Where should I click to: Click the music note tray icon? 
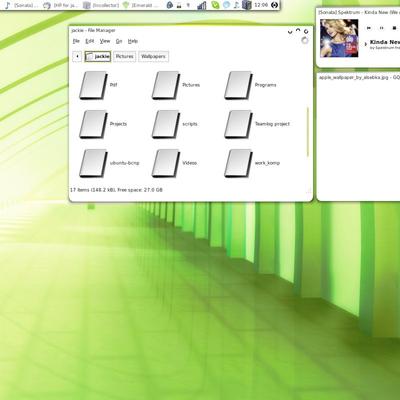(x=236, y=5)
